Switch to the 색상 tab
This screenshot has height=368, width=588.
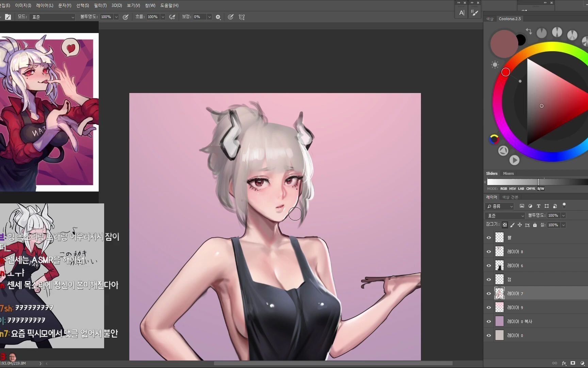[490, 19]
